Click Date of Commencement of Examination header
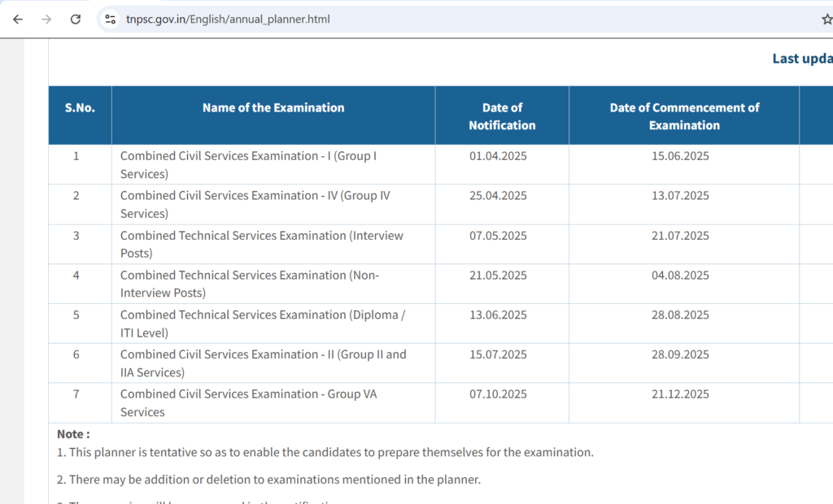The width and height of the screenshot is (833, 504). 684,115
